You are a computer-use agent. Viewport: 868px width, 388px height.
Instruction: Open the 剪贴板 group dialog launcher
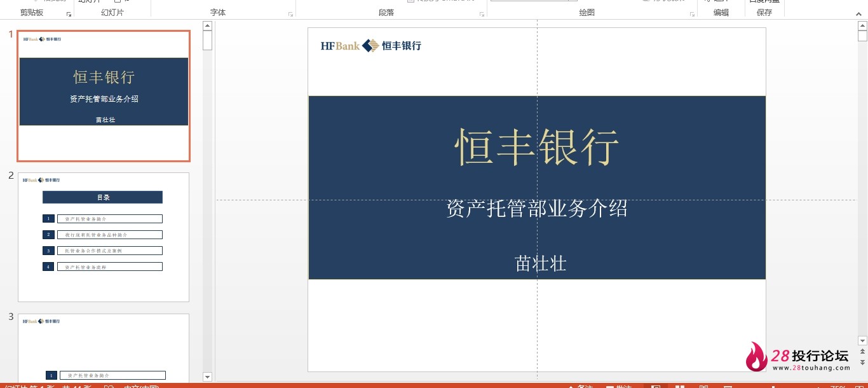tap(69, 14)
